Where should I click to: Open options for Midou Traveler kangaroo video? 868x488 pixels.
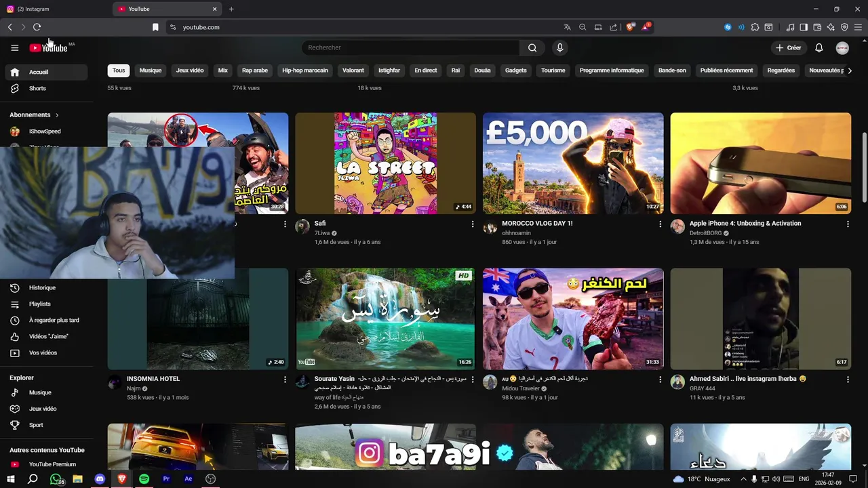tap(660, 380)
